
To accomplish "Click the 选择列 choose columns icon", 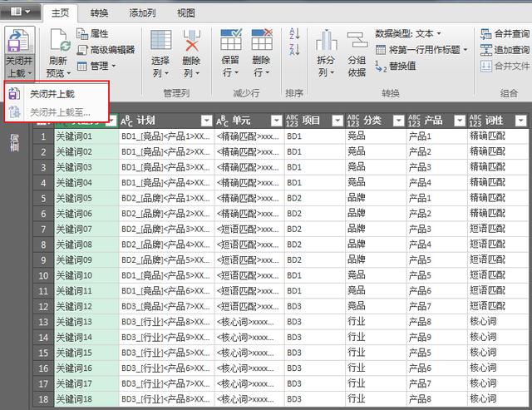I will (x=160, y=40).
